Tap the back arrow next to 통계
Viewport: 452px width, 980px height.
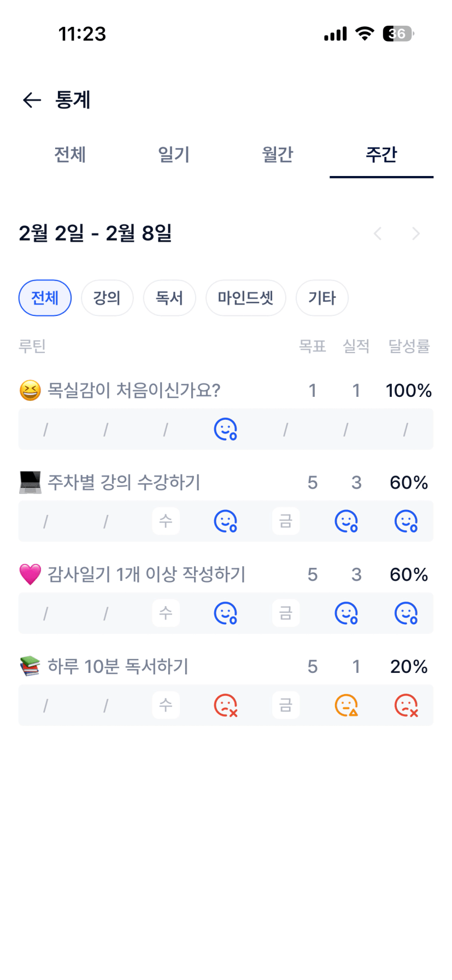(x=32, y=100)
